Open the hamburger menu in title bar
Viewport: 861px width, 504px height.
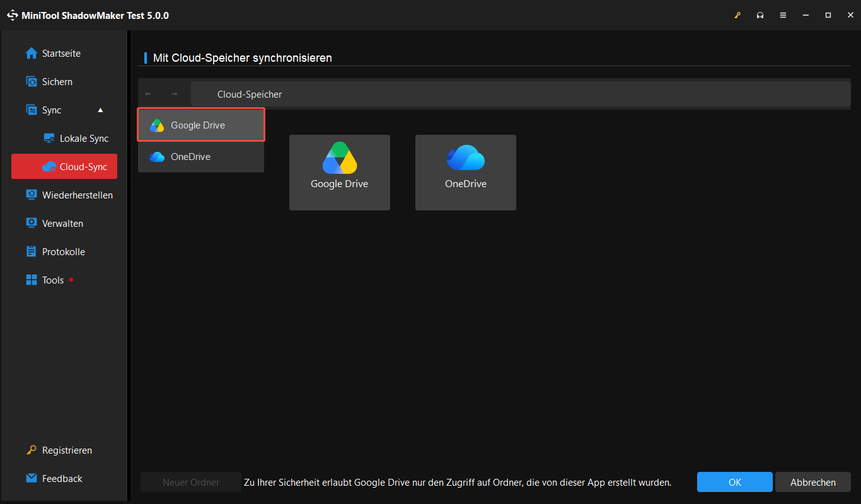(x=783, y=15)
